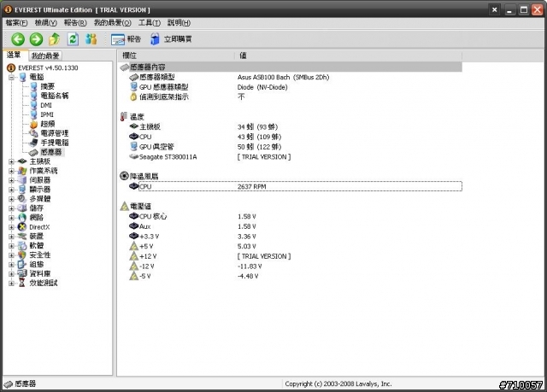The width and height of the screenshot is (547, 392).
Task: Click the 欄位 column header
Action: point(177,56)
